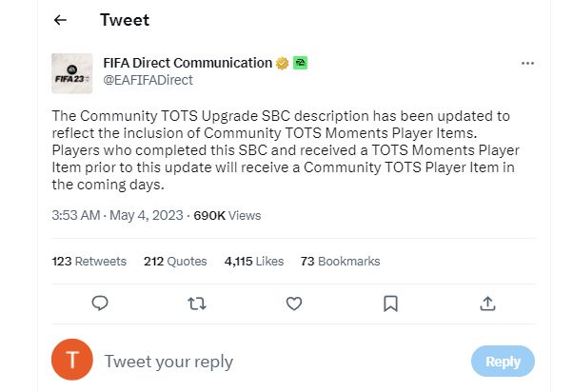
Task: Retweet using the arrows icon
Action: coord(197,304)
